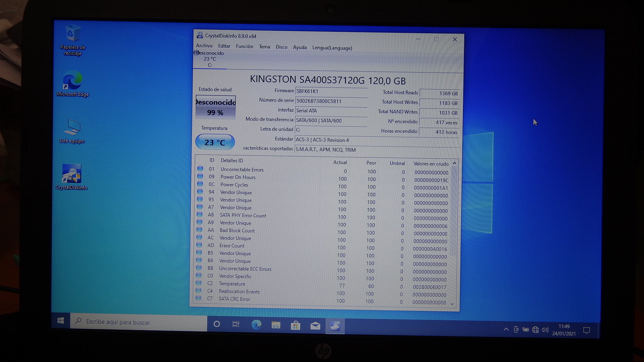Click the Interfaz field Serial ATA
644x362 pixels.
coord(331,111)
